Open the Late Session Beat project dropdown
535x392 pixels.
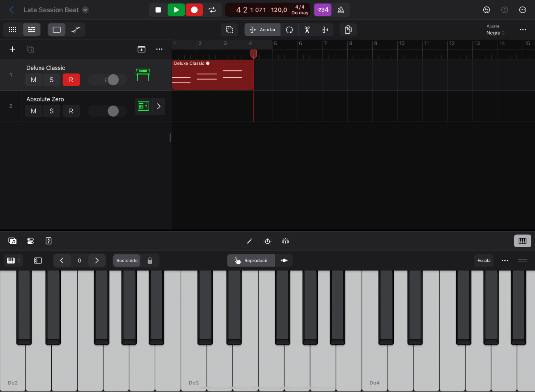tap(85, 10)
